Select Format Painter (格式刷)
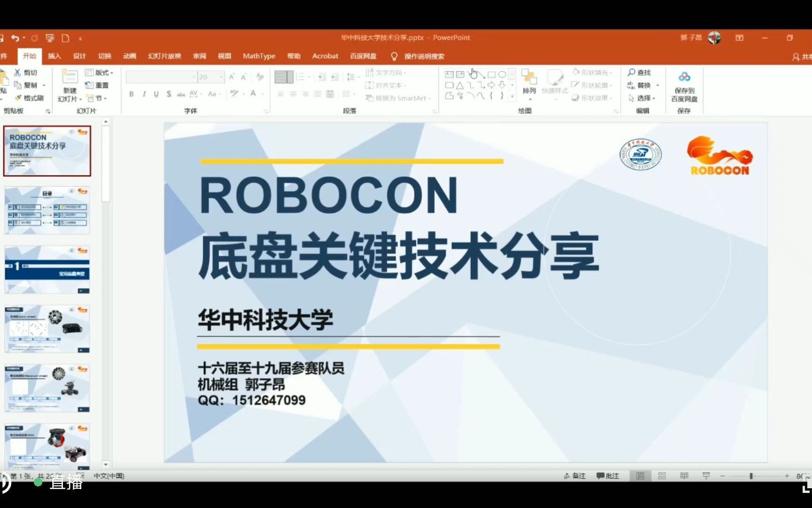This screenshot has width=812, height=508. 29,98
